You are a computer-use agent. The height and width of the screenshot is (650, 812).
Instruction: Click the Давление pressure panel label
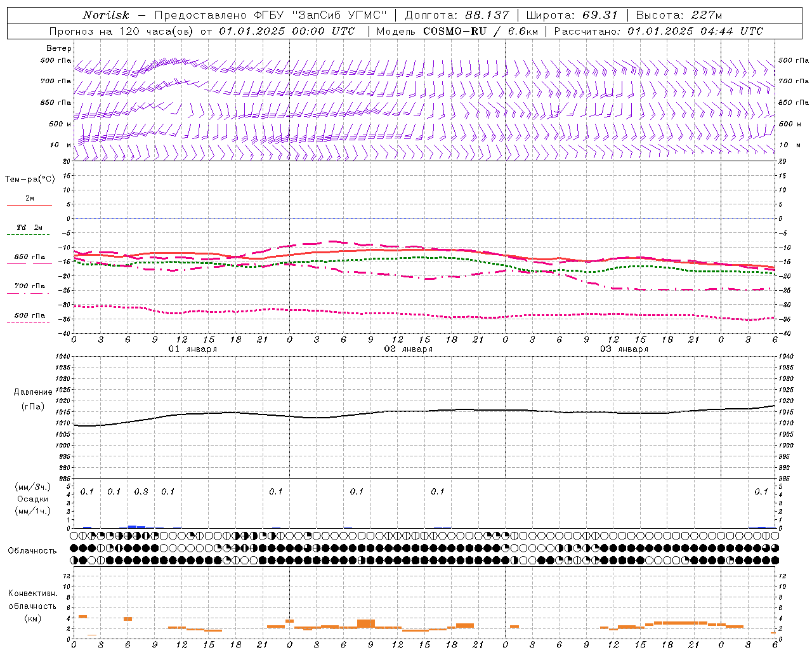(x=33, y=392)
